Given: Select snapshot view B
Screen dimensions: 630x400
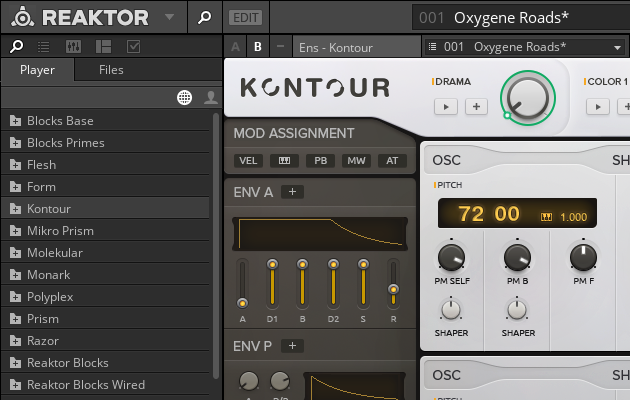Looking at the screenshot, I should coord(258,47).
